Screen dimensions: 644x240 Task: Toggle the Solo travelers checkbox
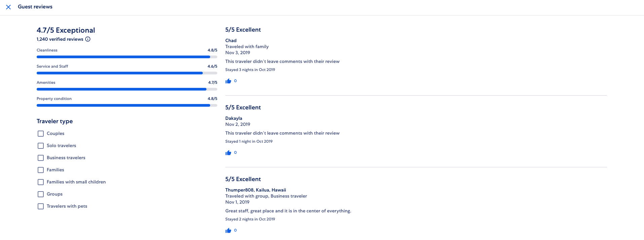(x=41, y=146)
